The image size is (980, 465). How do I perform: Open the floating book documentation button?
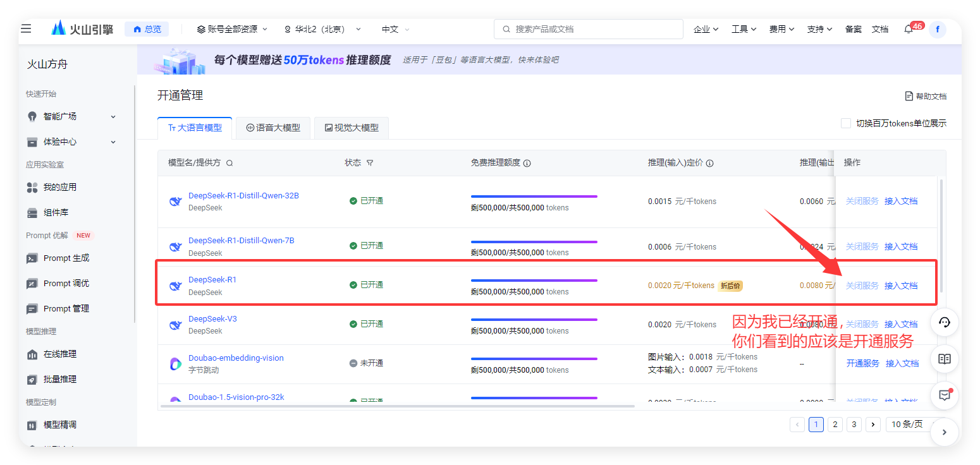(x=945, y=359)
